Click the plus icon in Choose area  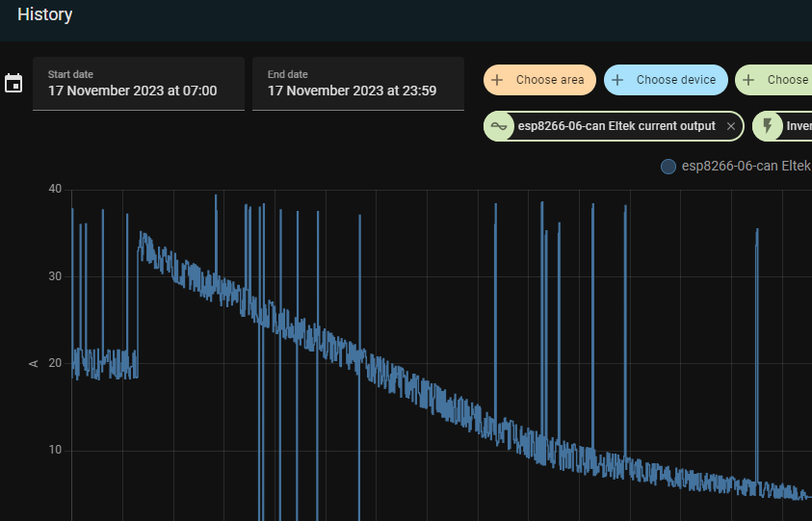(x=497, y=80)
